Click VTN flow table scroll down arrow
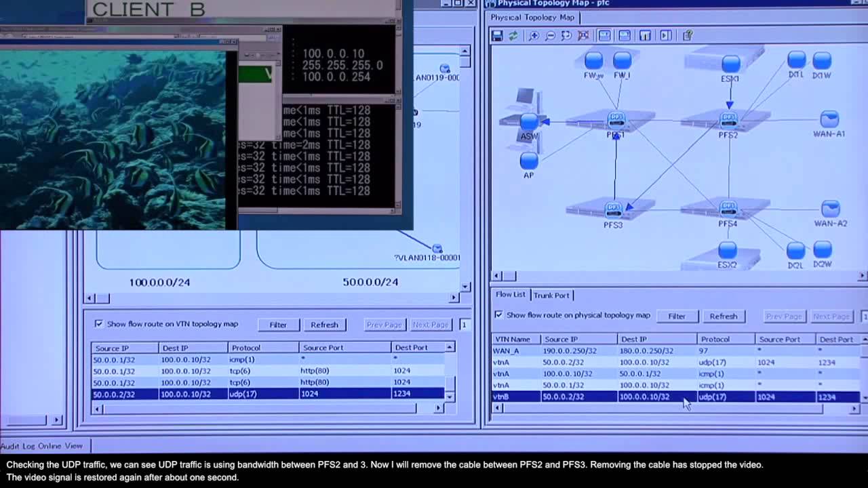The height and width of the screenshot is (488, 868). 450,396
